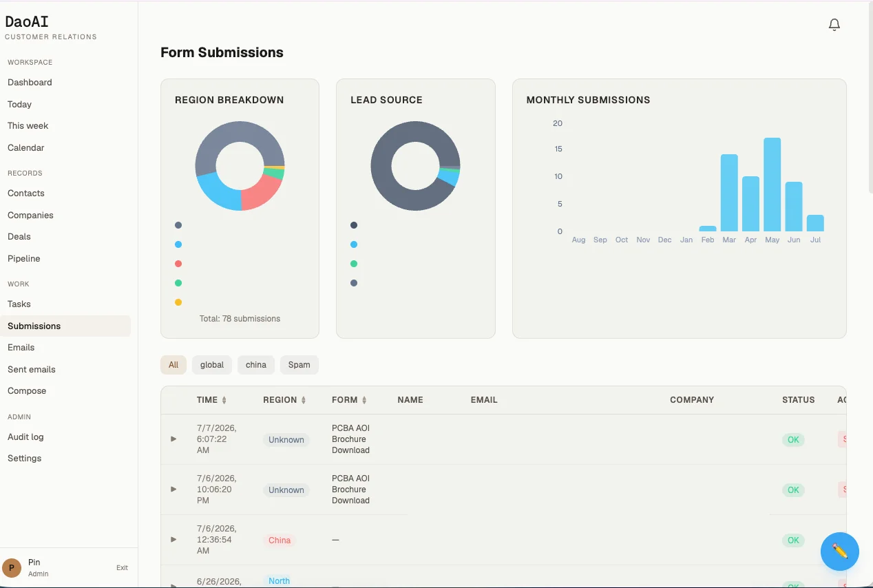The image size is (873, 588).
Task: Click the Form Submissions page heading
Action: point(222,52)
